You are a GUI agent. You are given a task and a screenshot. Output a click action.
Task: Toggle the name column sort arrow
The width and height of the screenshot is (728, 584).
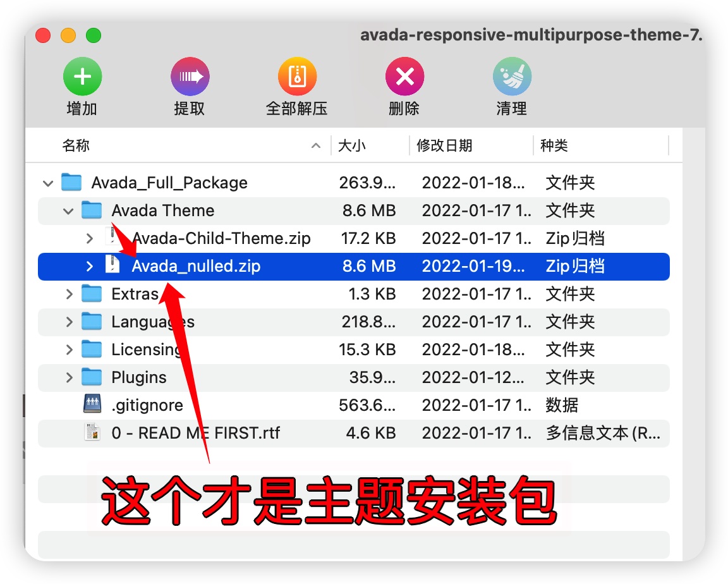(x=316, y=146)
